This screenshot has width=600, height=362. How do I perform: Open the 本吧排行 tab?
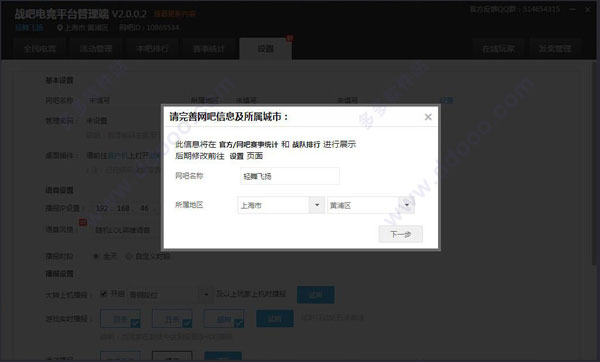point(152,49)
